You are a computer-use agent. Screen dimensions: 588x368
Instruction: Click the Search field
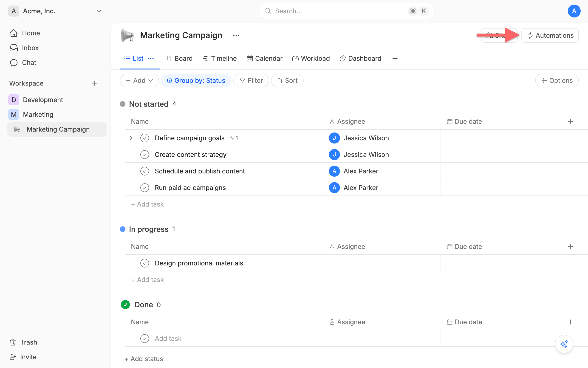346,11
